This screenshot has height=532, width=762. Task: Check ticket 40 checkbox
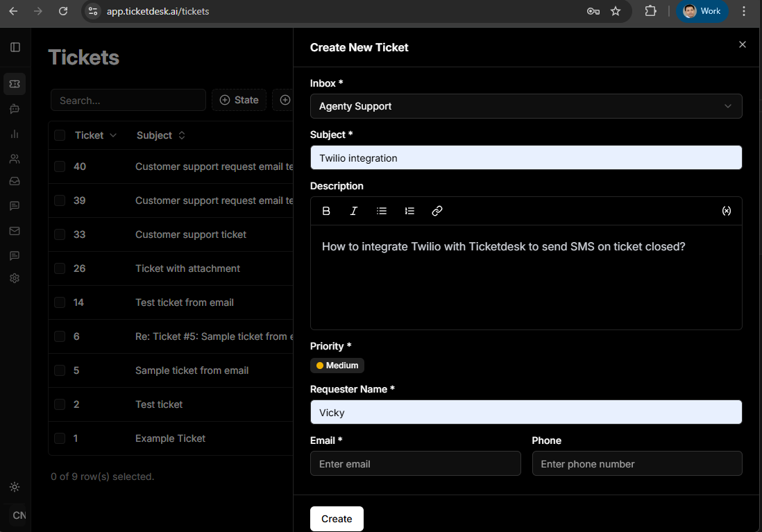click(x=60, y=166)
